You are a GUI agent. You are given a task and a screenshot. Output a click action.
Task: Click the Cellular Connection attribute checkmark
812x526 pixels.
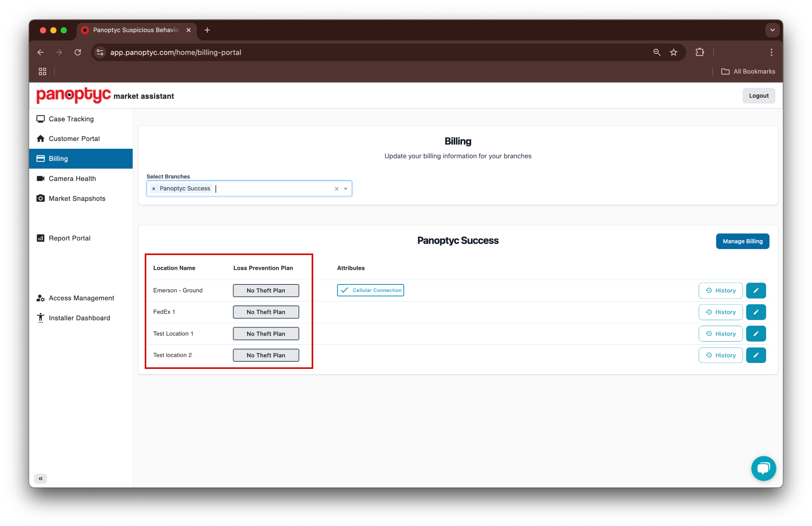click(x=345, y=290)
